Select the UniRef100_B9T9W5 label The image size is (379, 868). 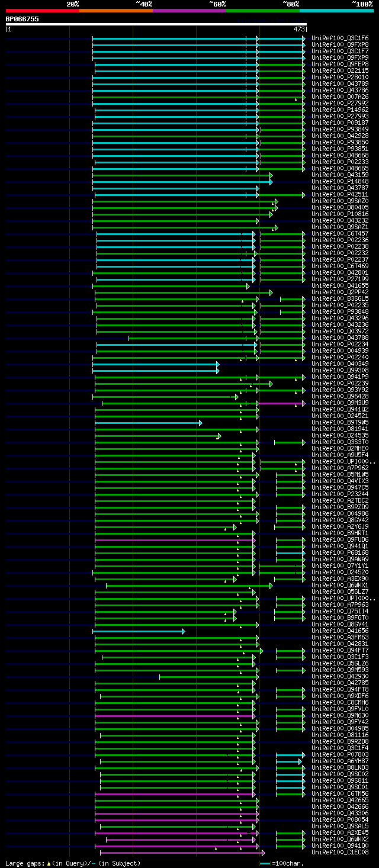(340, 422)
